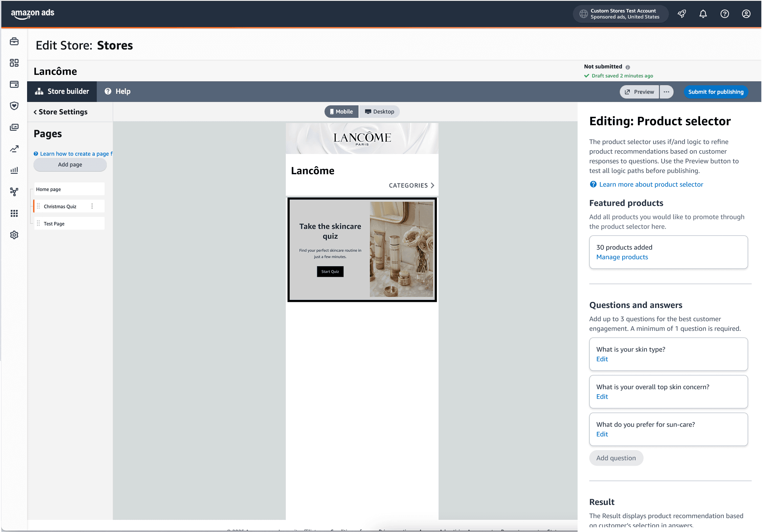762x532 pixels.
Task: Switch preview to Mobile view
Action: [341, 112]
